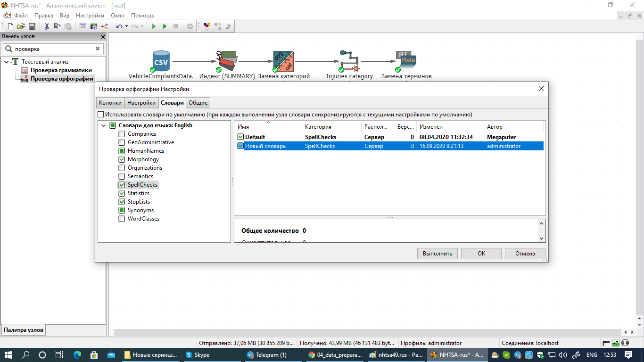Check the Companies dictionary checkbox

point(122,134)
